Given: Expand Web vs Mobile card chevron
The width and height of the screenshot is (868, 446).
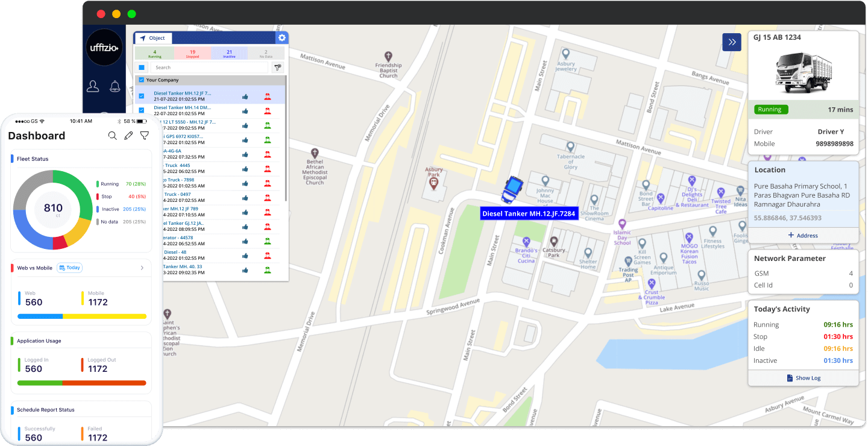Looking at the screenshot, I should point(142,268).
